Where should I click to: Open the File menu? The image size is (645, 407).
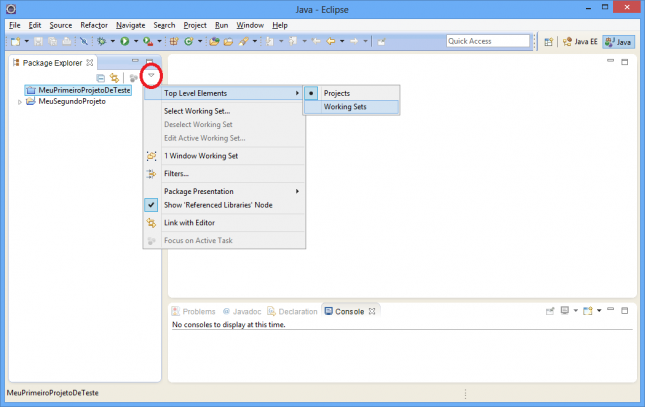point(14,25)
